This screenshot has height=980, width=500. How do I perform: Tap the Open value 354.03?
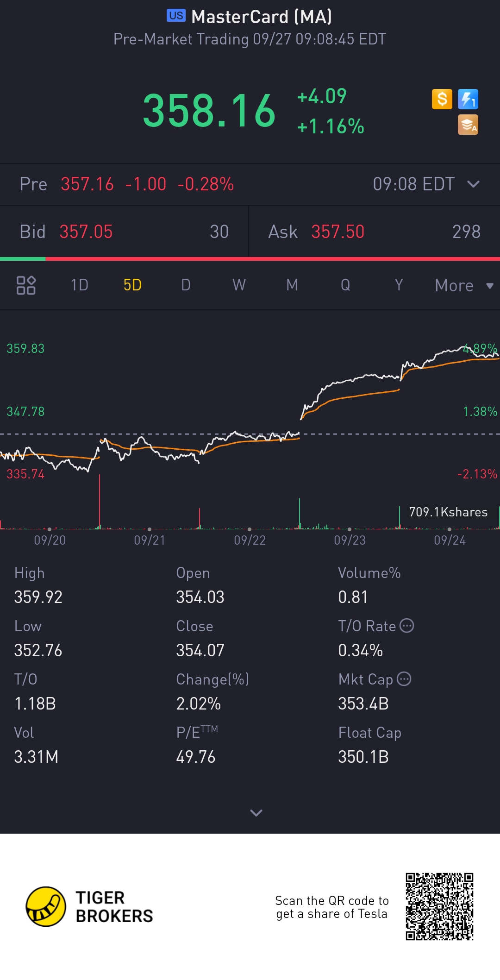click(x=200, y=597)
